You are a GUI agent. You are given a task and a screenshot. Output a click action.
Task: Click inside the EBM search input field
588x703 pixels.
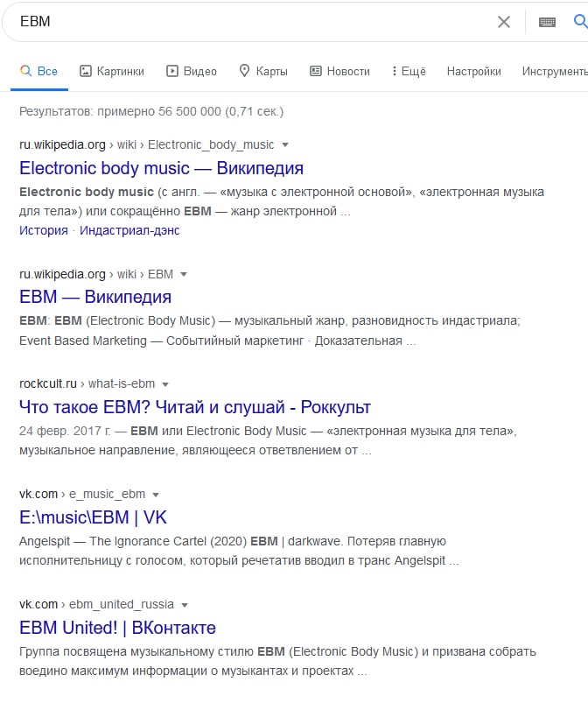[251, 22]
